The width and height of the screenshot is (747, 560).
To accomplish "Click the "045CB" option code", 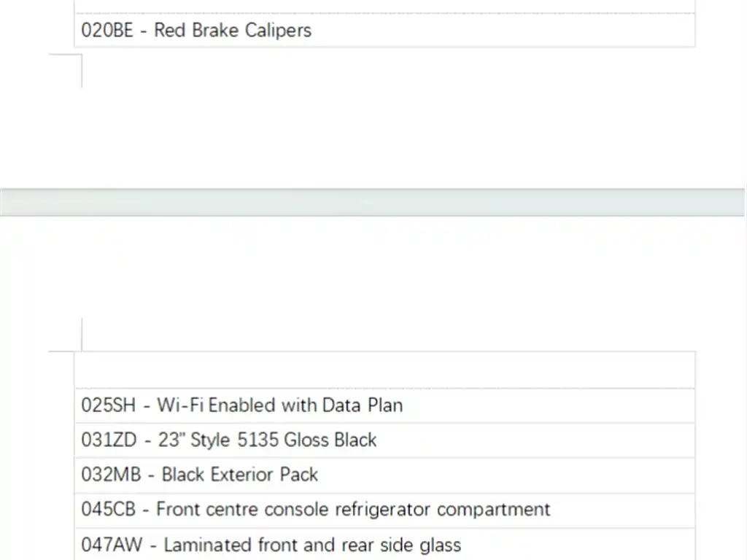I will (x=109, y=509).
